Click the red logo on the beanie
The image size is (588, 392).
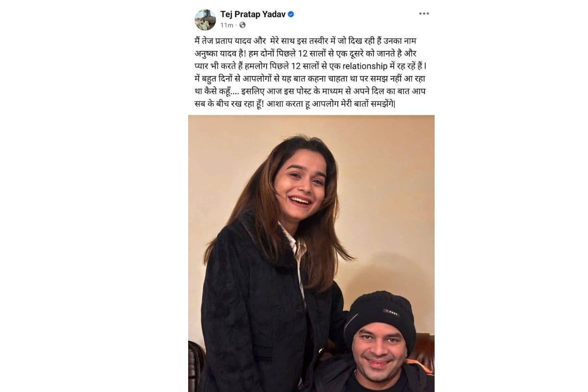391,312
